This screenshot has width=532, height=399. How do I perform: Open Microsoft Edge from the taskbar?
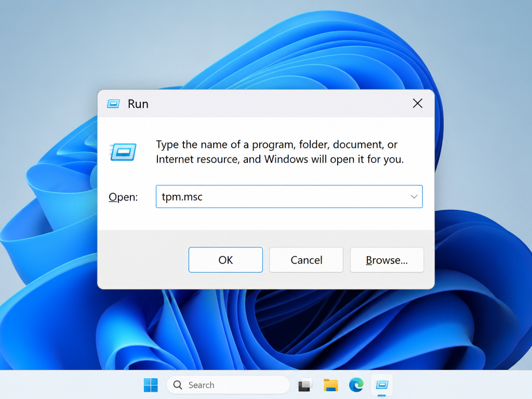coord(356,385)
